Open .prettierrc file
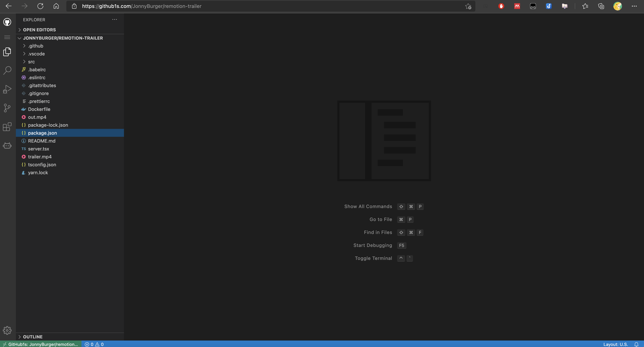Screen dimensions: 644x347 pos(70,101)
